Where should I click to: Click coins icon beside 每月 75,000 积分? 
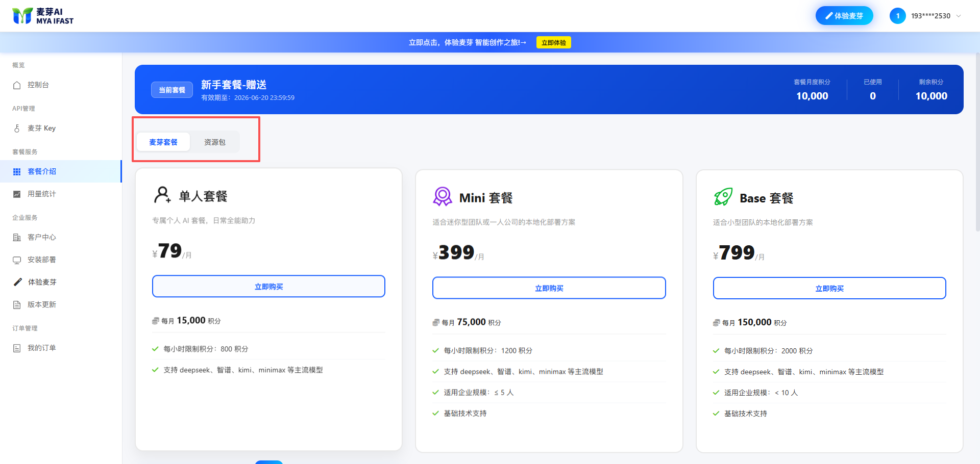pyautogui.click(x=436, y=323)
